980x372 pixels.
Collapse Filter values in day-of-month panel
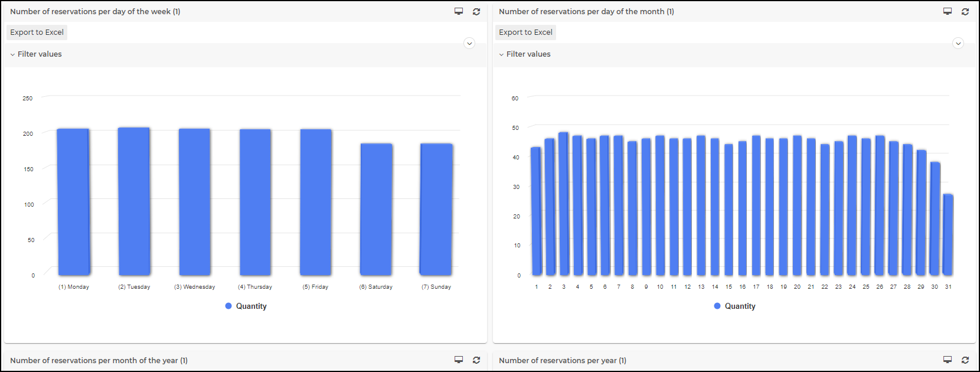tap(525, 54)
